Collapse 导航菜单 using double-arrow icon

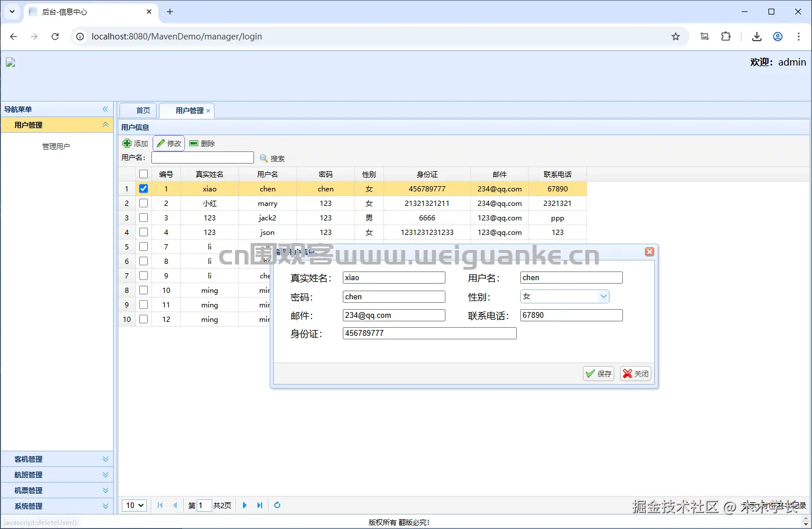[105, 109]
